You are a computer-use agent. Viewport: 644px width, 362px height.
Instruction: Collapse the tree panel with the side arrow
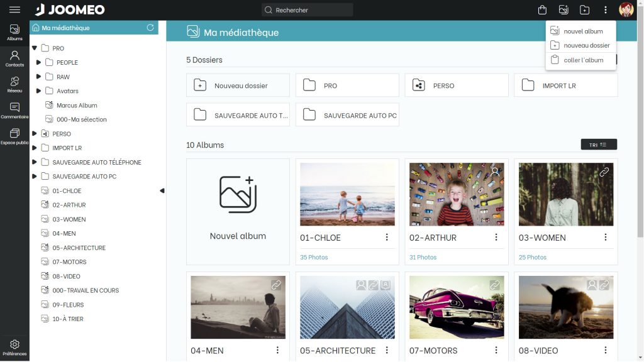tap(162, 190)
